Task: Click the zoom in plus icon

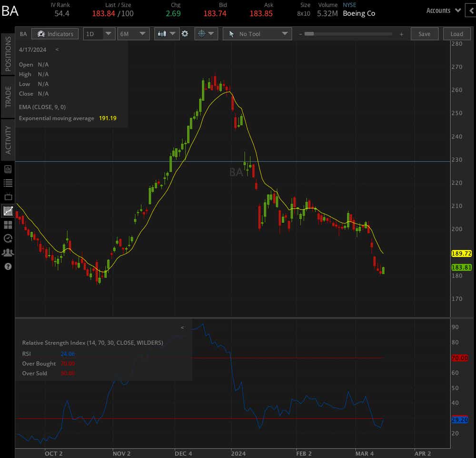Action: click(x=401, y=34)
